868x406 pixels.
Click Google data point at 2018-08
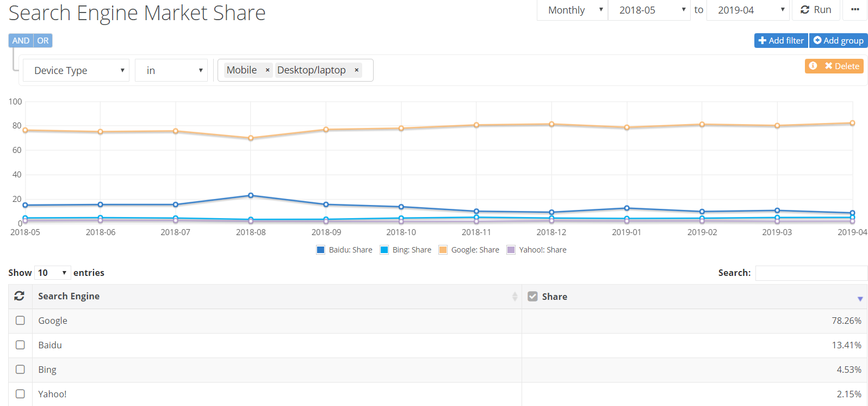coord(251,138)
